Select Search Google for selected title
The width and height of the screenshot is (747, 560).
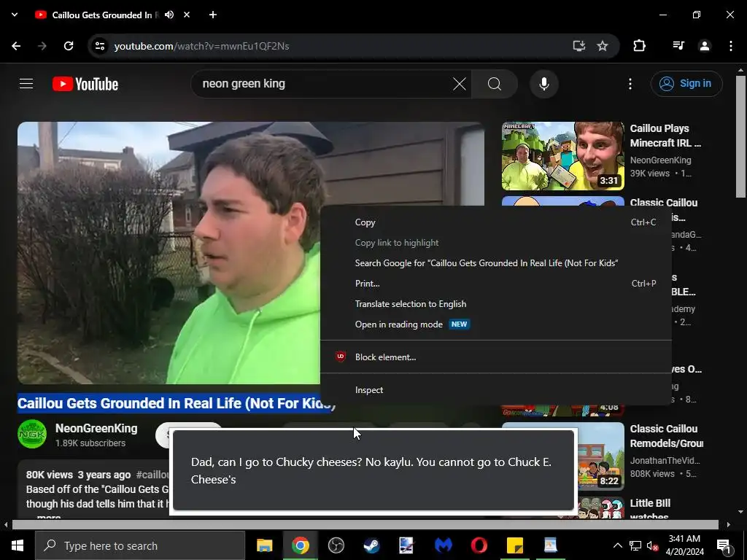(x=496, y=262)
